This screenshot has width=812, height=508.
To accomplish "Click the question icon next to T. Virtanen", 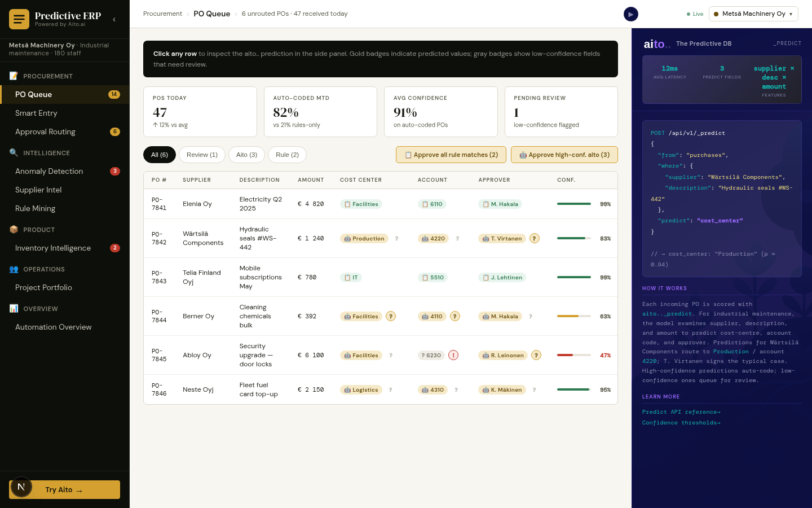I will coord(535,238).
